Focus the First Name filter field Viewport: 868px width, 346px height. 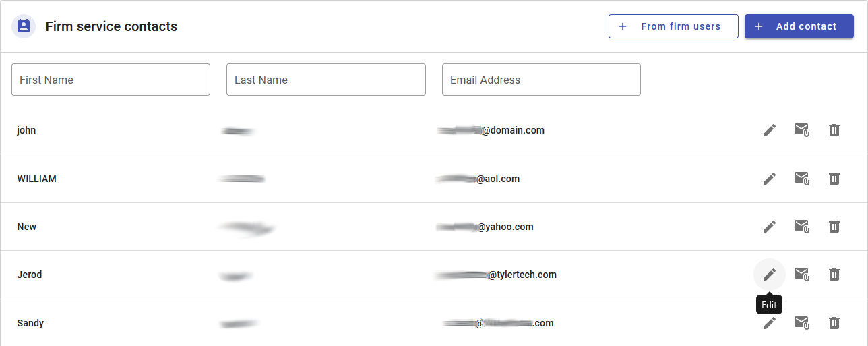click(x=111, y=80)
